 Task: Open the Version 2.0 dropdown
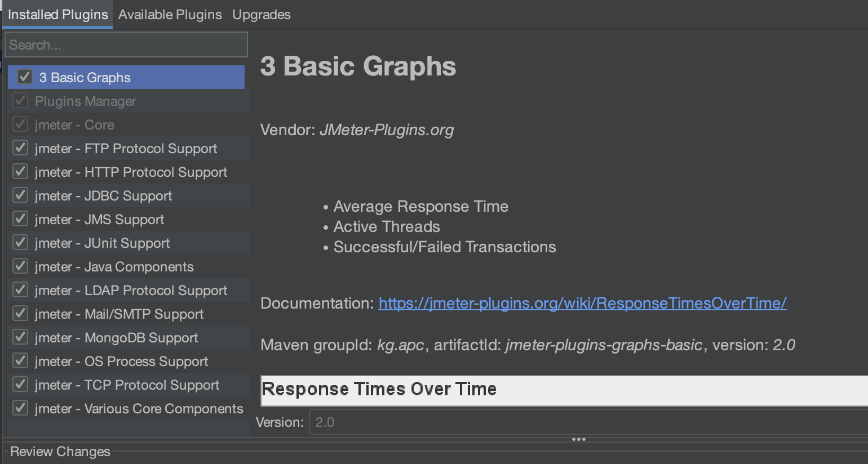coord(586,422)
